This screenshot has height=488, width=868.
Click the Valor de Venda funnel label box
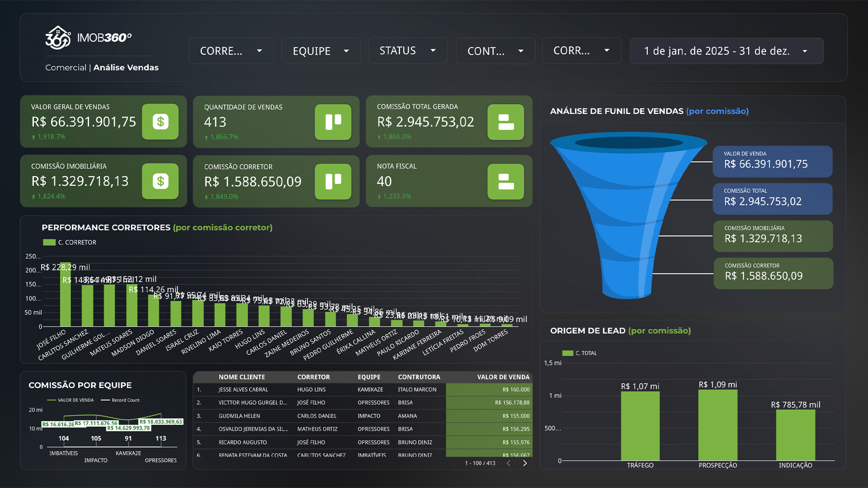pyautogui.click(x=772, y=161)
